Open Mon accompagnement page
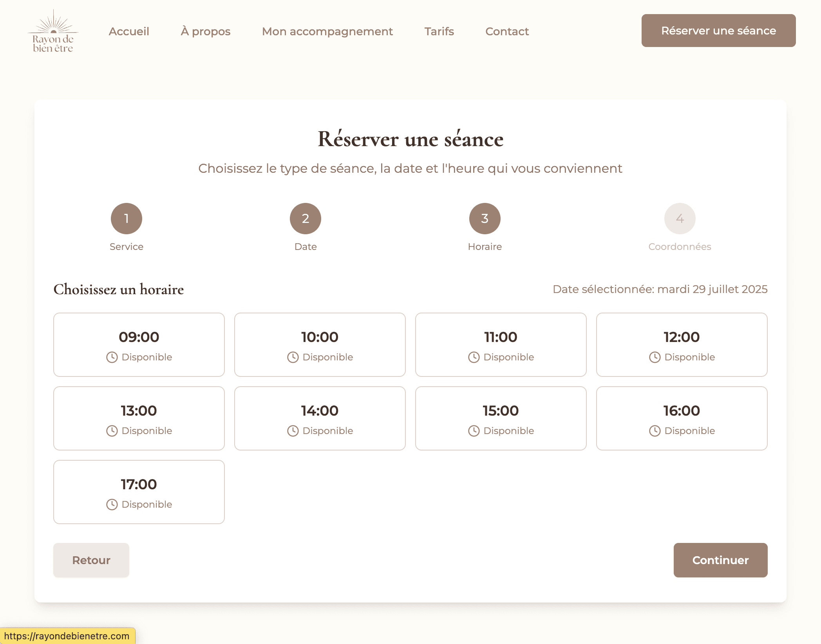Image resolution: width=821 pixels, height=644 pixels. (327, 31)
